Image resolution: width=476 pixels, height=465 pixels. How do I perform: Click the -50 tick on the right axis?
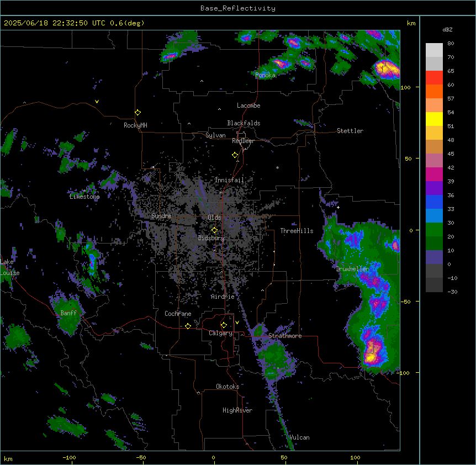tap(405, 302)
